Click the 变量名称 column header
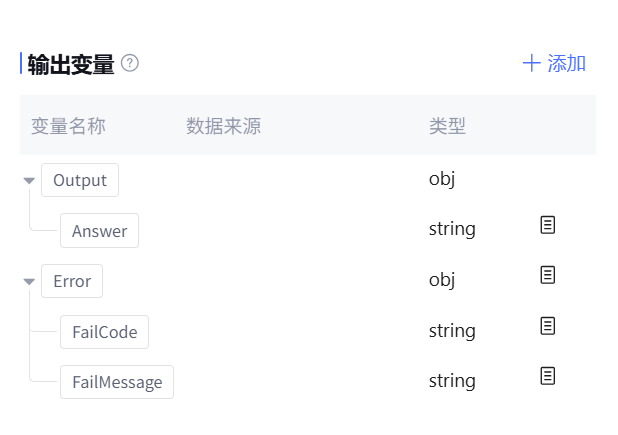 tap(68, 126)
